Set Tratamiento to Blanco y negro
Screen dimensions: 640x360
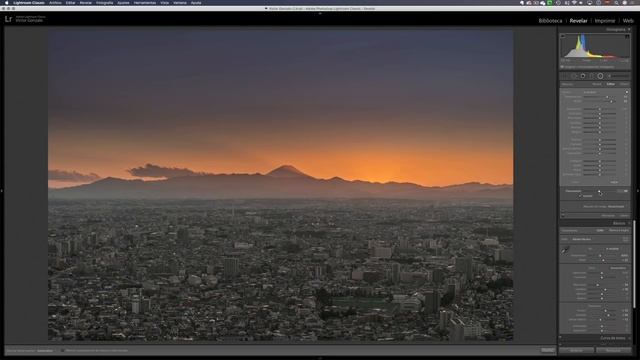[x=619, y=230]
